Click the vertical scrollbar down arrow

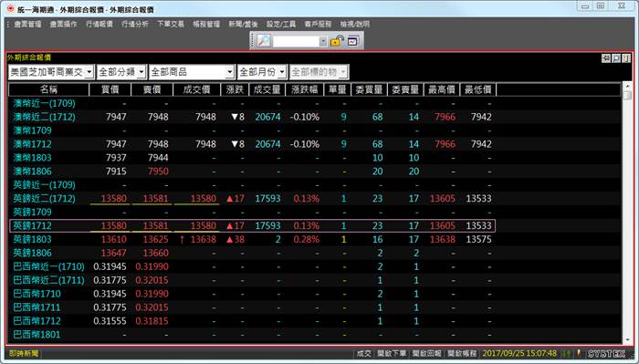tap(627, 340)
